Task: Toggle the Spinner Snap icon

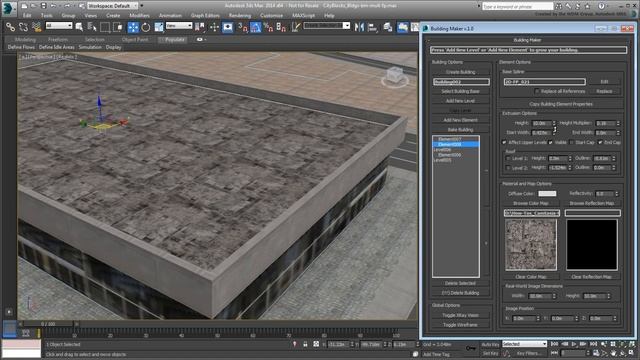Action: pyautogui.click(x=281, y=27)
